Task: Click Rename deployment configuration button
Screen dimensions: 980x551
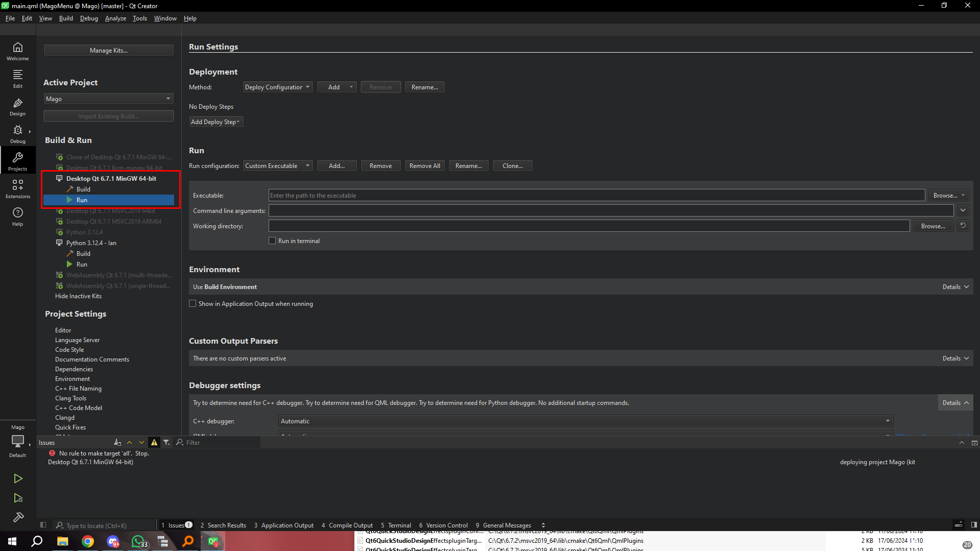Action: coord(425,87)
